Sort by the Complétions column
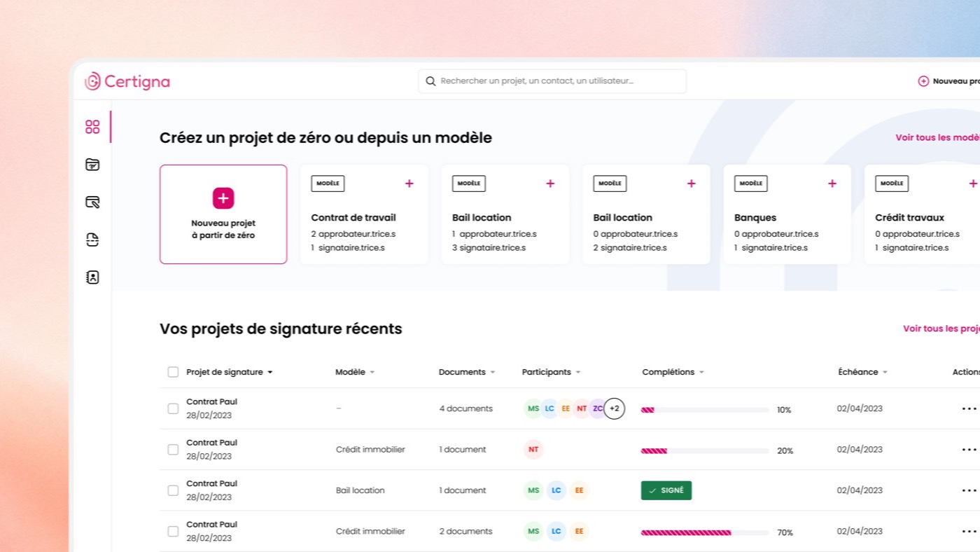The image size is (980, 552). click(673, 372)
